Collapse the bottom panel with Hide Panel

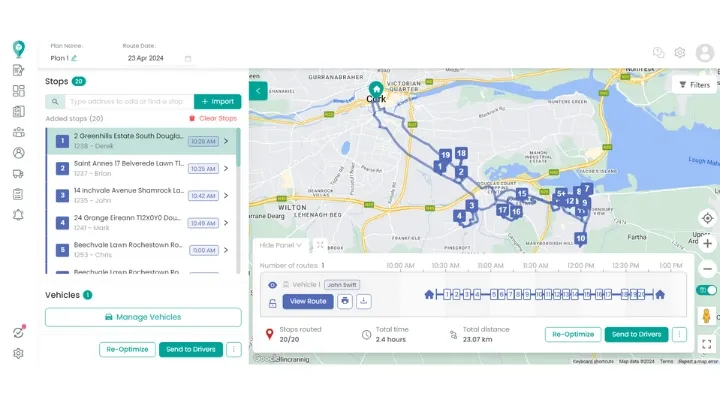point(283,245)
